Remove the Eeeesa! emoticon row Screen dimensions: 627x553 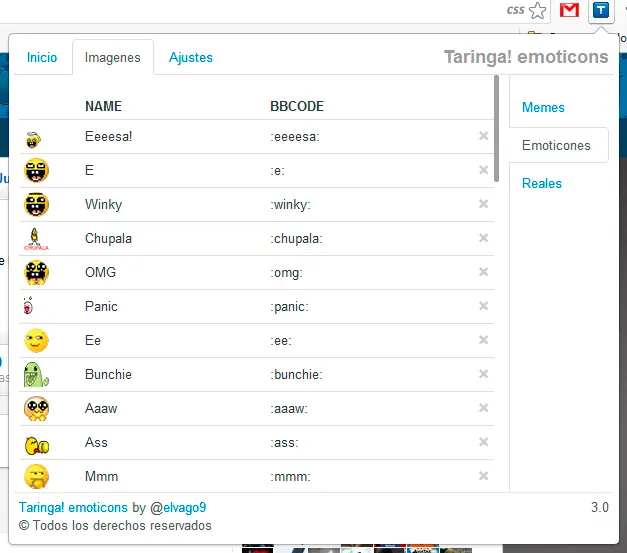pyautogui.click(x=483, y=136)
